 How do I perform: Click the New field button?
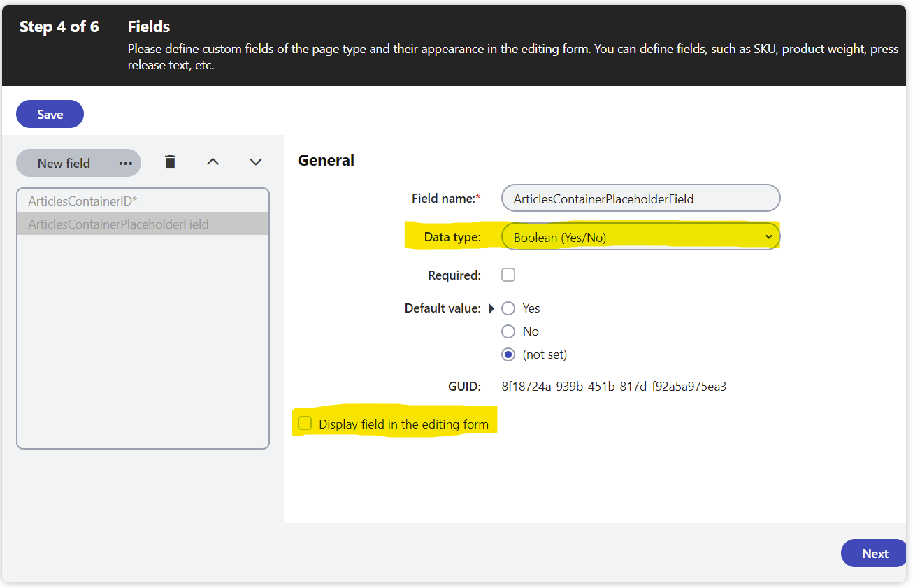click(x=64, y=163)
